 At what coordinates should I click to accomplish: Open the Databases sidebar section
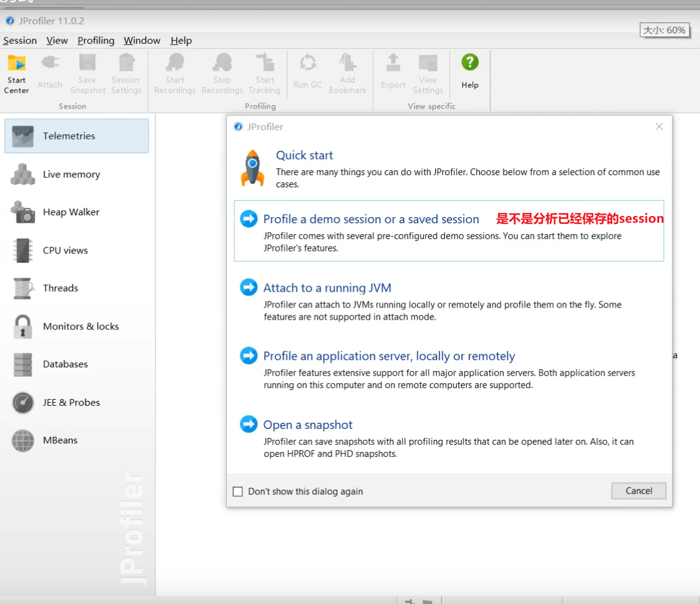(77, 364)
